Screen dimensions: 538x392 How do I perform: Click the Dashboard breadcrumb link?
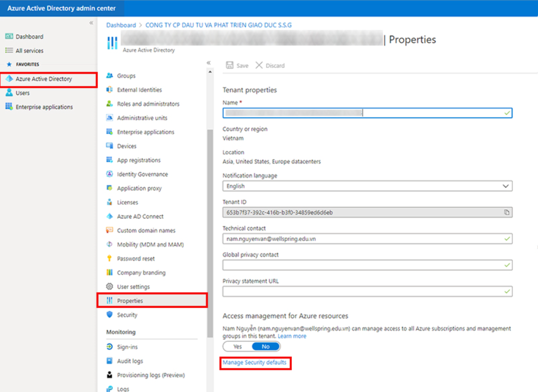pos(121,25)
